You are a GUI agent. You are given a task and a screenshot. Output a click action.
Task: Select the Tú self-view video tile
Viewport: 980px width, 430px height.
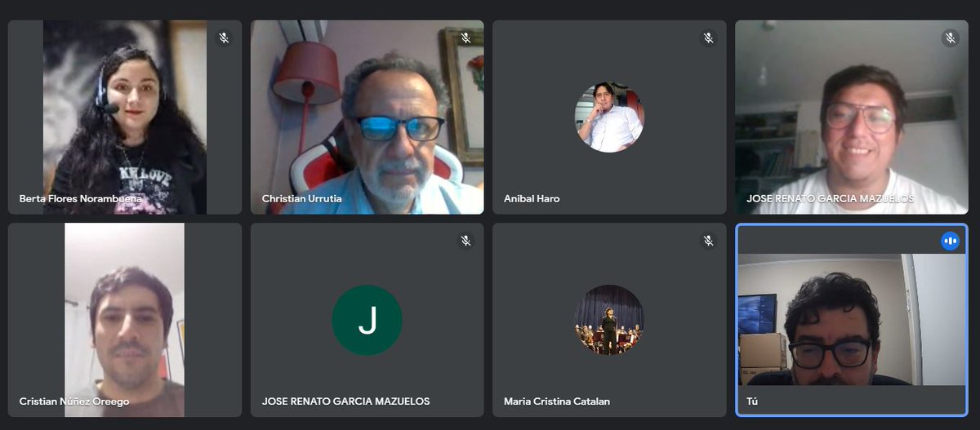pos(852,320)
